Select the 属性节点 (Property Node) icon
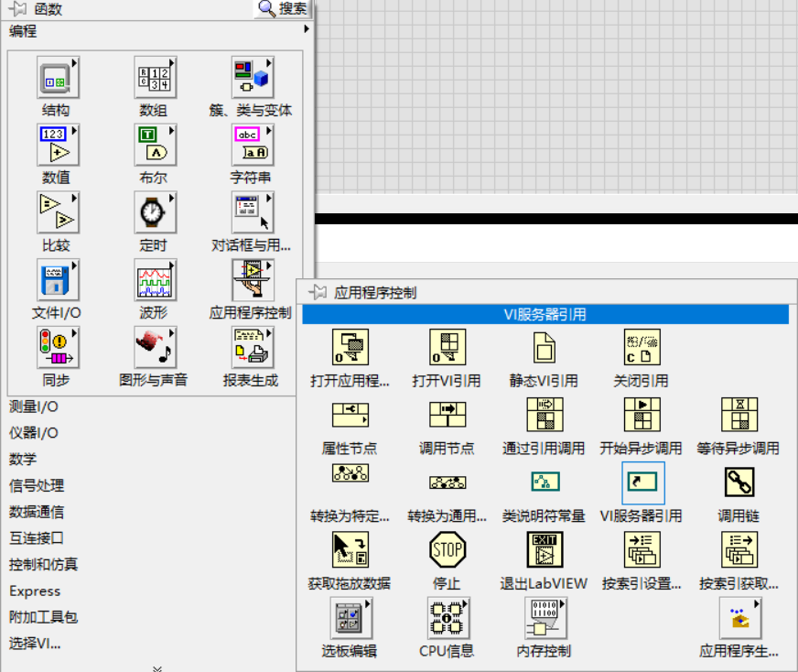Screen dimensions: 798x672 click(x=352, y=416)
